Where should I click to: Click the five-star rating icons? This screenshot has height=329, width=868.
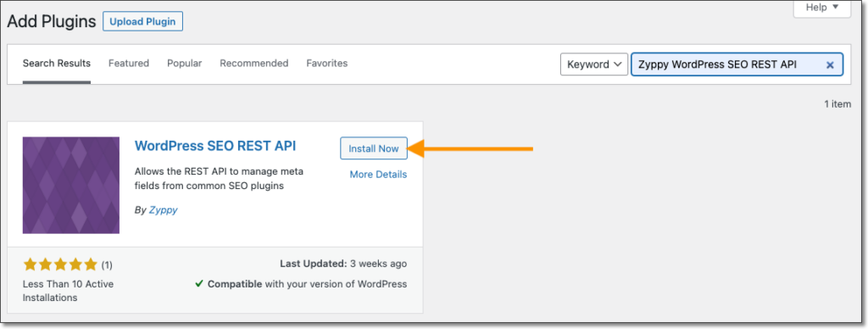coord(60,265)
